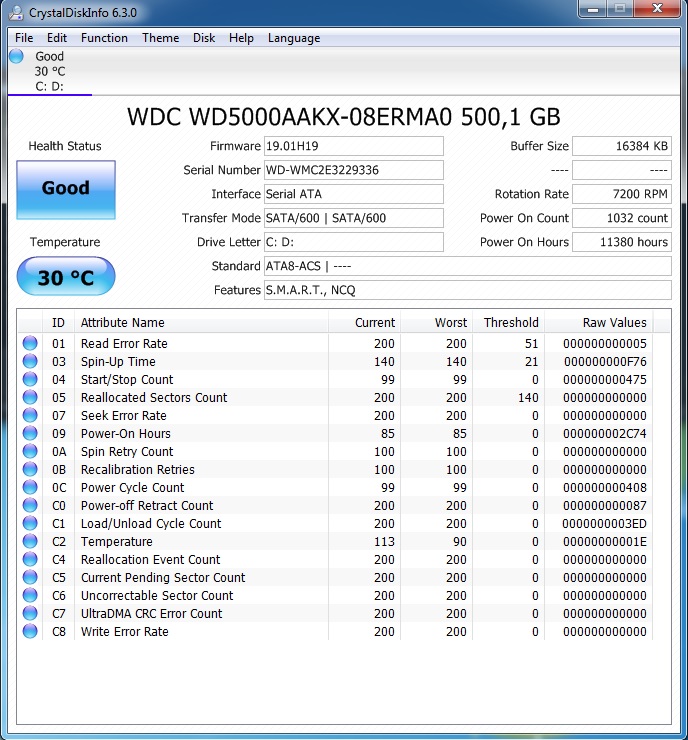Click the CrystalDiskInfo title bar app icon
Viewport: 688px width, 740px height.
(x=16, y=12)
